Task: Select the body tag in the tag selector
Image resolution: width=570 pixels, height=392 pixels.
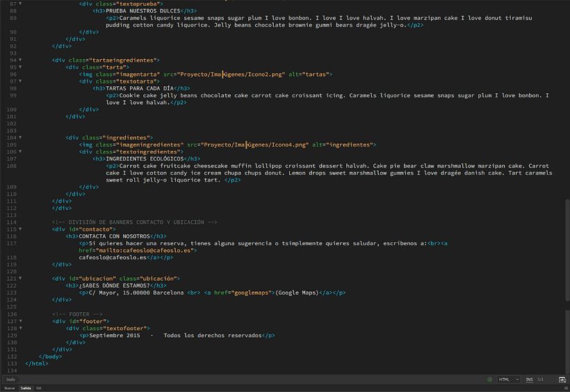Action: coord(10,379)
